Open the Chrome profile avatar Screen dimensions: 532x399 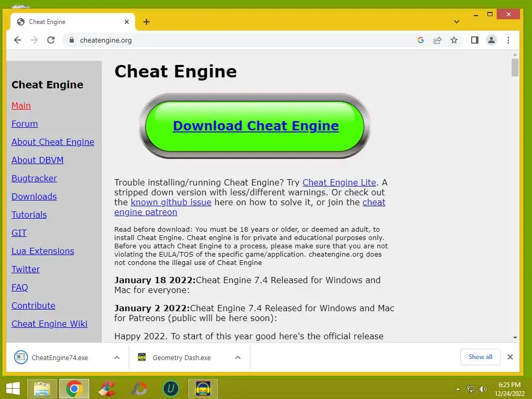click(x=491, y=40)
